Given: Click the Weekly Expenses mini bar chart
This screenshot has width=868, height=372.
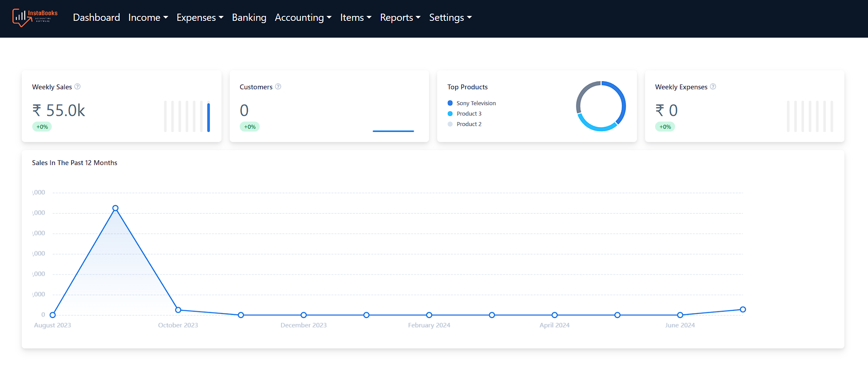Looking at the screenshot, I should point(809,117).
